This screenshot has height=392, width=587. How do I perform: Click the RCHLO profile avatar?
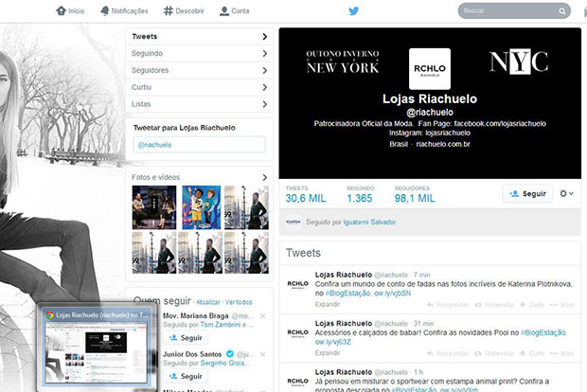tap(430, 69)
